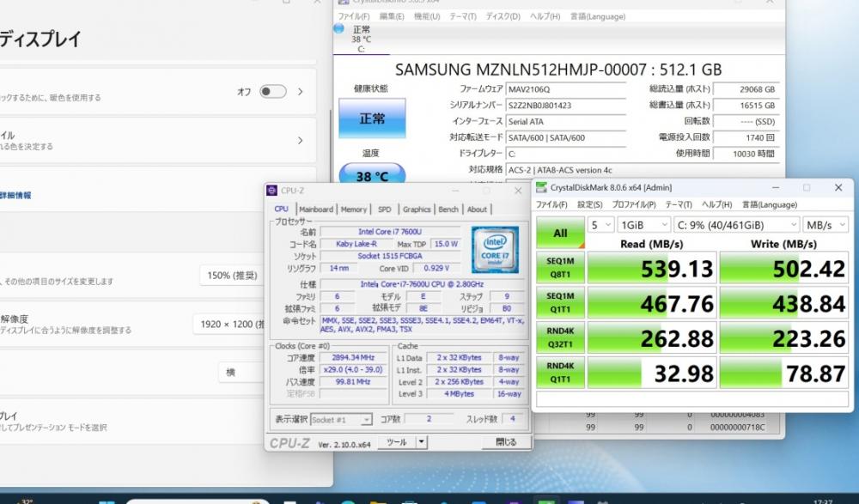This screenshot has width=859, height=504.
Task: Open the test count dropdown showing 5
Action: tap(600, 225)
